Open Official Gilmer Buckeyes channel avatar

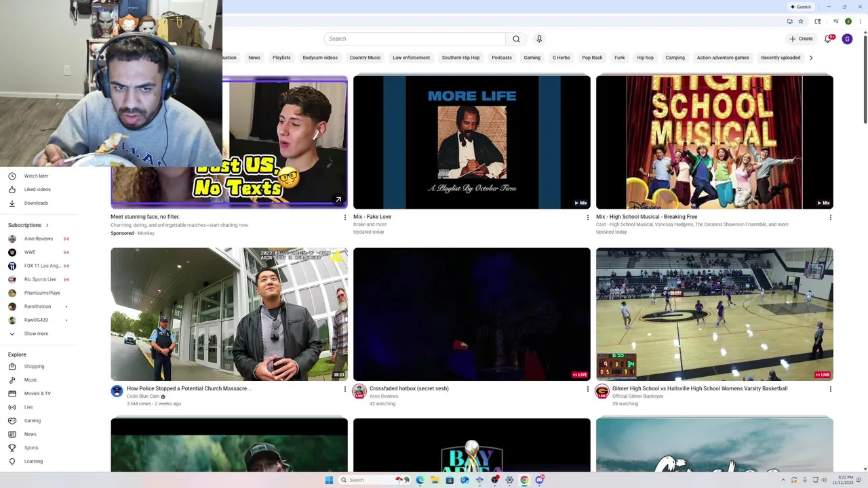(602, 391)
